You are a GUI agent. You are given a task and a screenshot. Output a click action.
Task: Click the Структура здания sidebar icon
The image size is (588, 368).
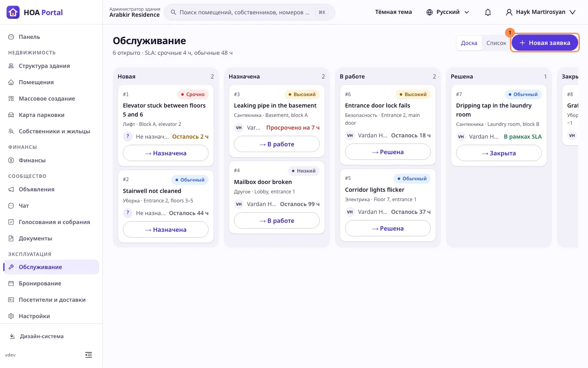coord(11,66)
